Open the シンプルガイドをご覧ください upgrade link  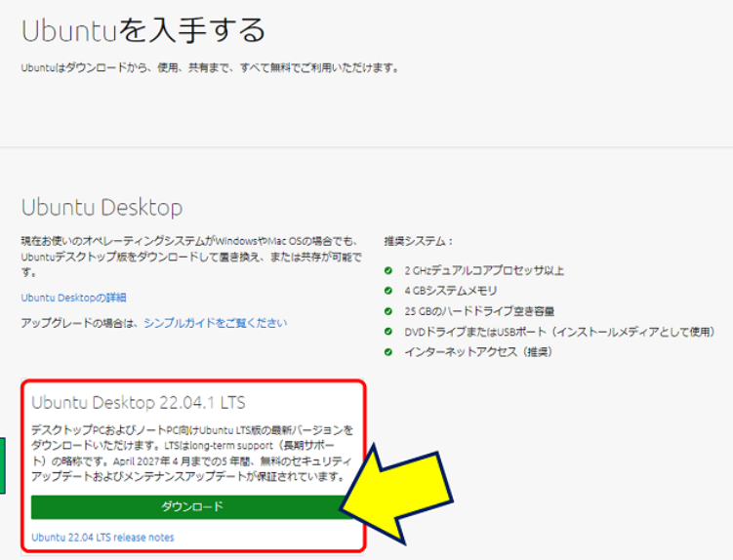click(x=215, y=323)
